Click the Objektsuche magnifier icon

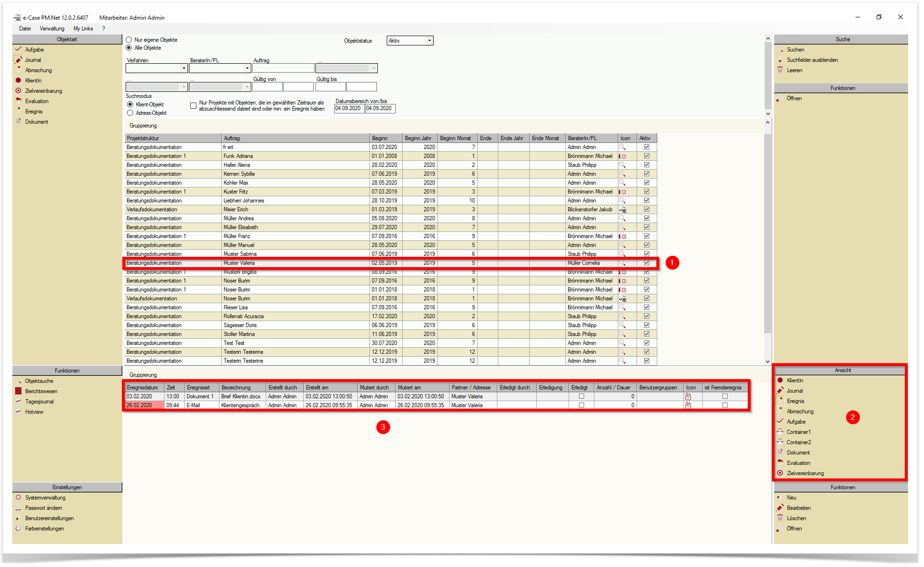coord(18,380)
